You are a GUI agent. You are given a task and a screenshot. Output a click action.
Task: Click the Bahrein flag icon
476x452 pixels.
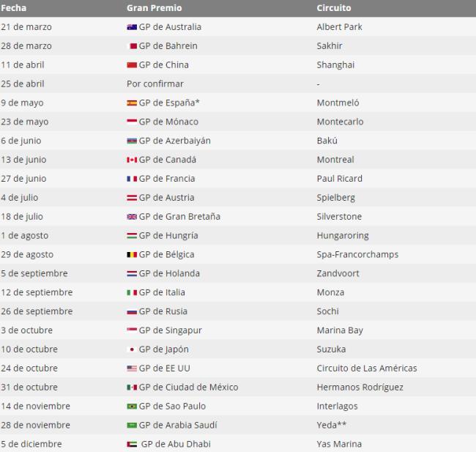[132, 46]
